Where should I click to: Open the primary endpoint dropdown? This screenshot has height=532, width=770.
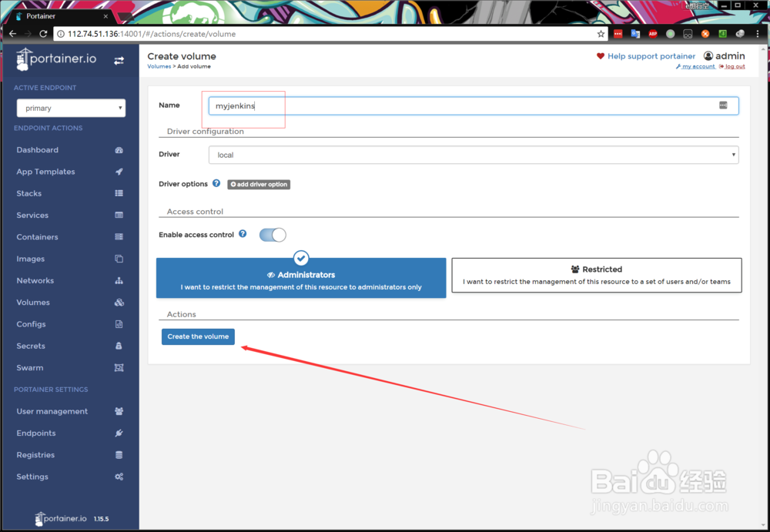71,108
